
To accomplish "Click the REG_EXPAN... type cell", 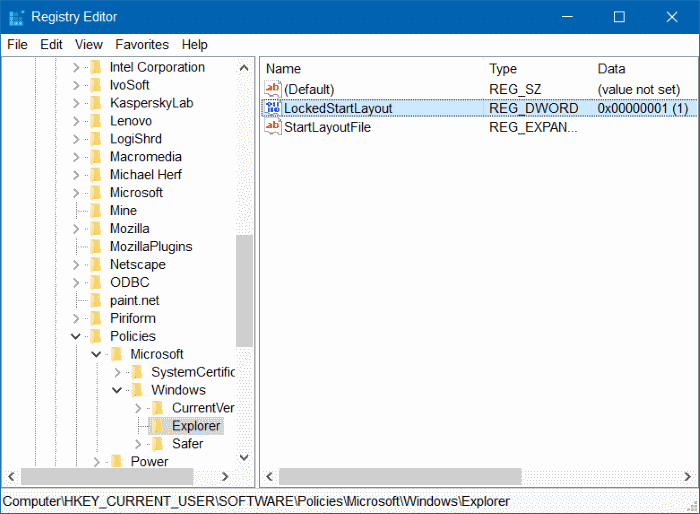I will (x=533, y=127).
